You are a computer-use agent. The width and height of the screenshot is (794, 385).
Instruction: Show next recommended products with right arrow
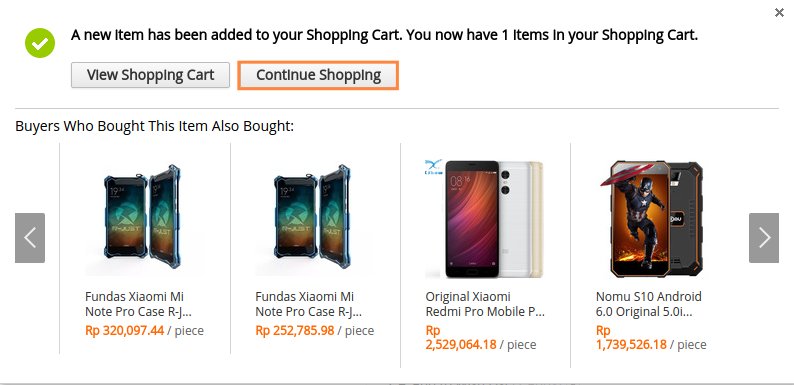pos(764,238)
